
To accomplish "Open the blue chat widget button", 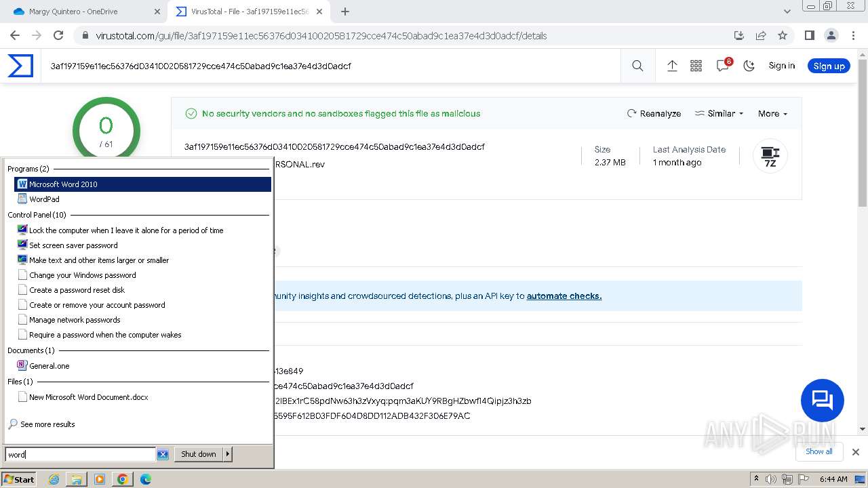I will coord(823,401).
